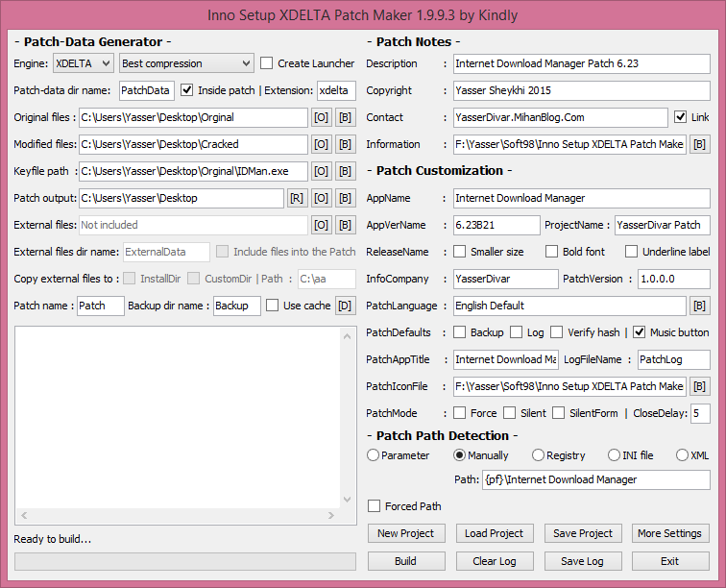Click the CloseDelay value field
The height and width of the screenshot is (588, 726).
pos(700,413)
